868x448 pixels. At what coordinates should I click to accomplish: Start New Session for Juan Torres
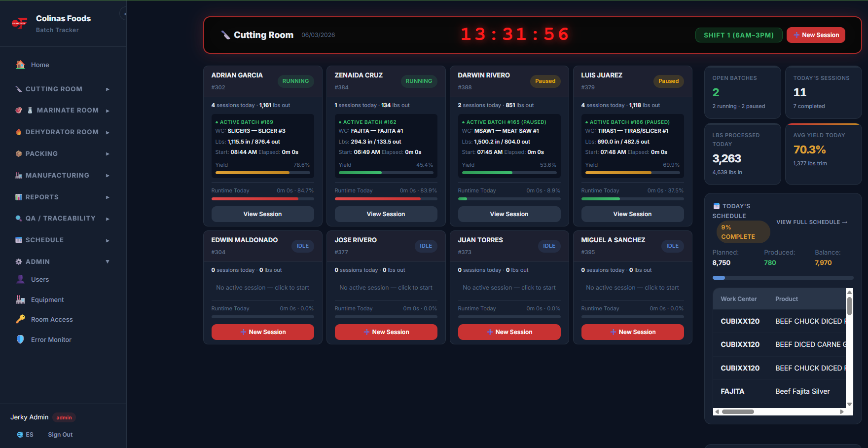coord(509,332)
